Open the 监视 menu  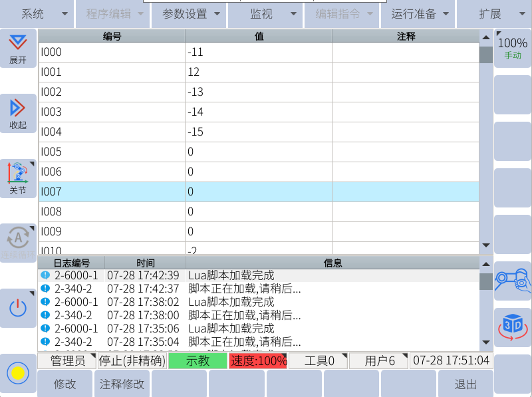(265, 14)
